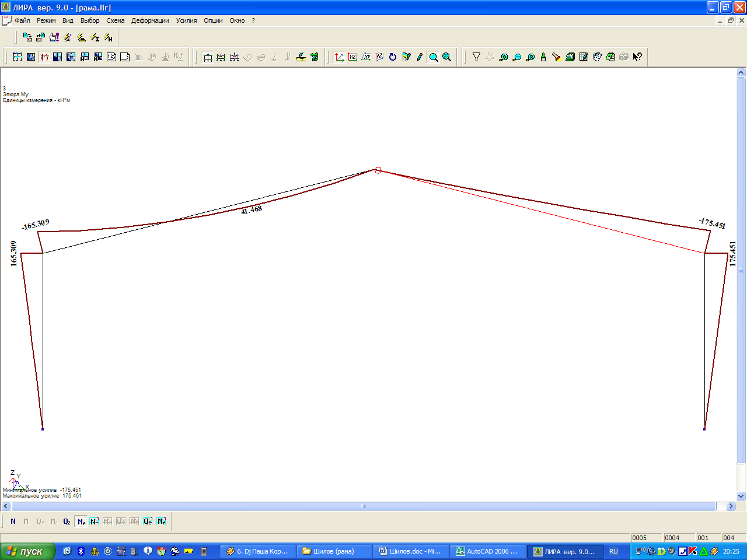Click the numbered 1.2 box icon
Viewport: 747px width, 560px height.
(x=111, y=57)
